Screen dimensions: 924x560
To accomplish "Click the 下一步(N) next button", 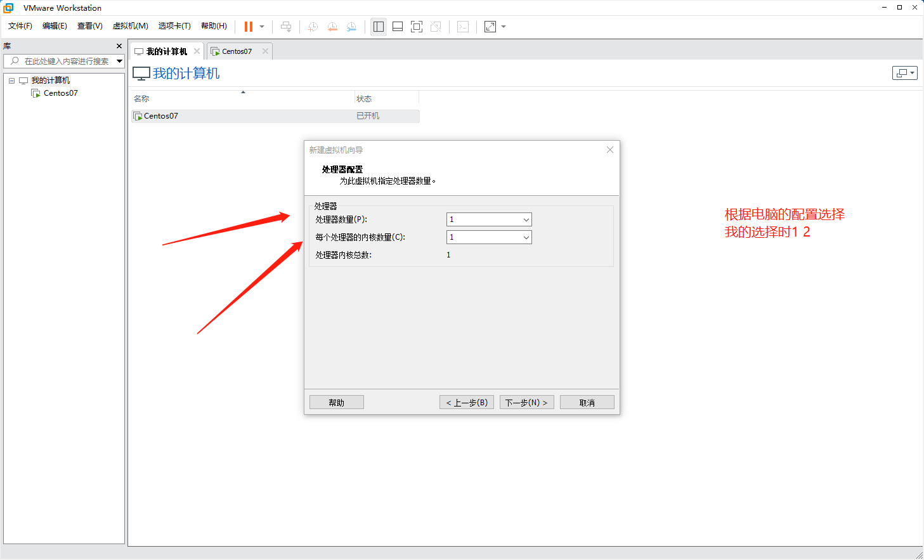I will click(x=527, y=402).
